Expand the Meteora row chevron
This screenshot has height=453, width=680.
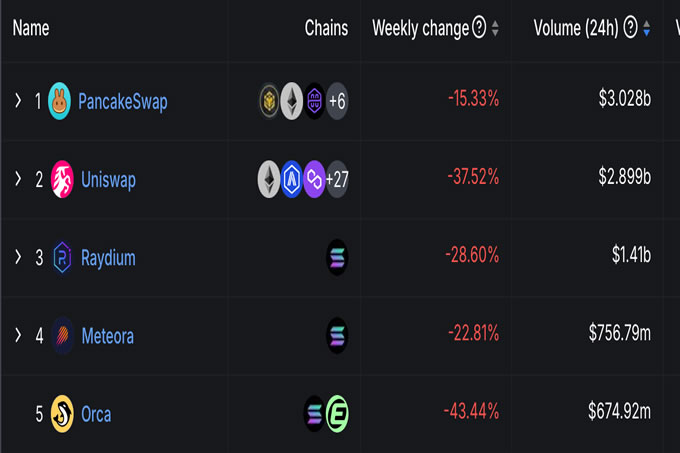(18, 335)
